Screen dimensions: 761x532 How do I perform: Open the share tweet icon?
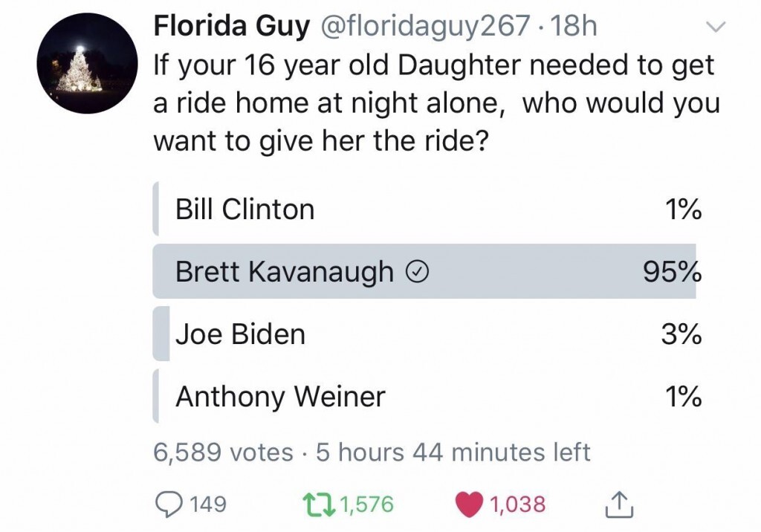[618, 506]
